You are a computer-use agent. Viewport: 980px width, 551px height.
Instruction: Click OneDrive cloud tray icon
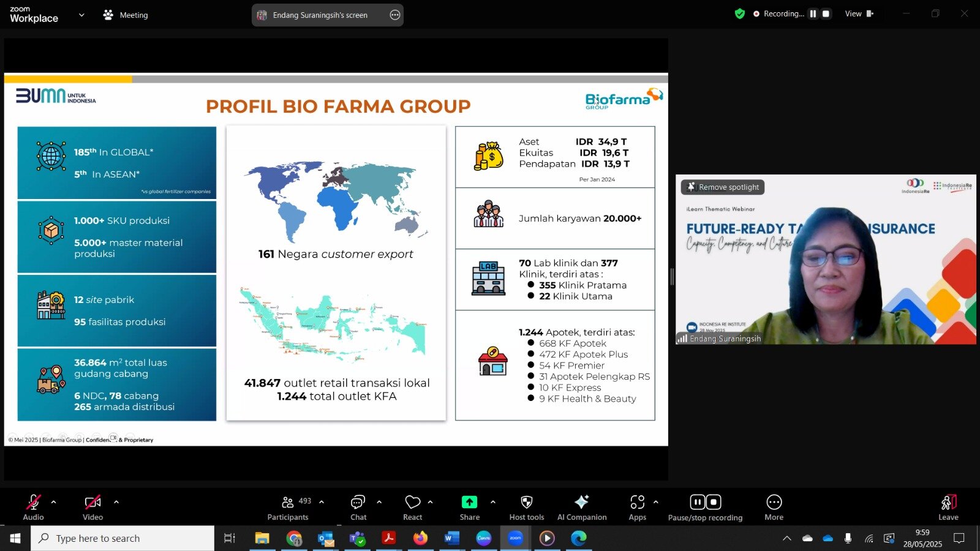828,538
